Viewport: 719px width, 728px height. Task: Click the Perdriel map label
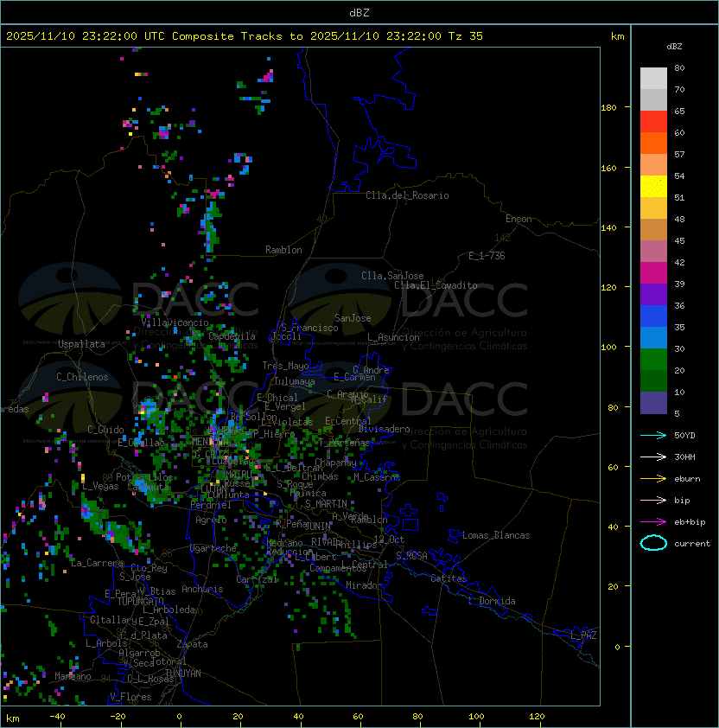210,505
